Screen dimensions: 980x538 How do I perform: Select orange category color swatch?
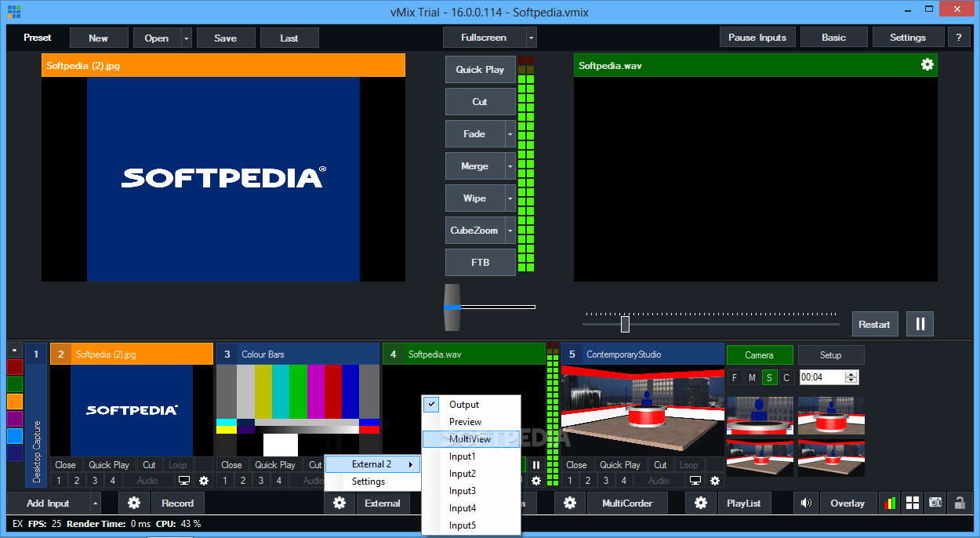click(x=15, y=402)
